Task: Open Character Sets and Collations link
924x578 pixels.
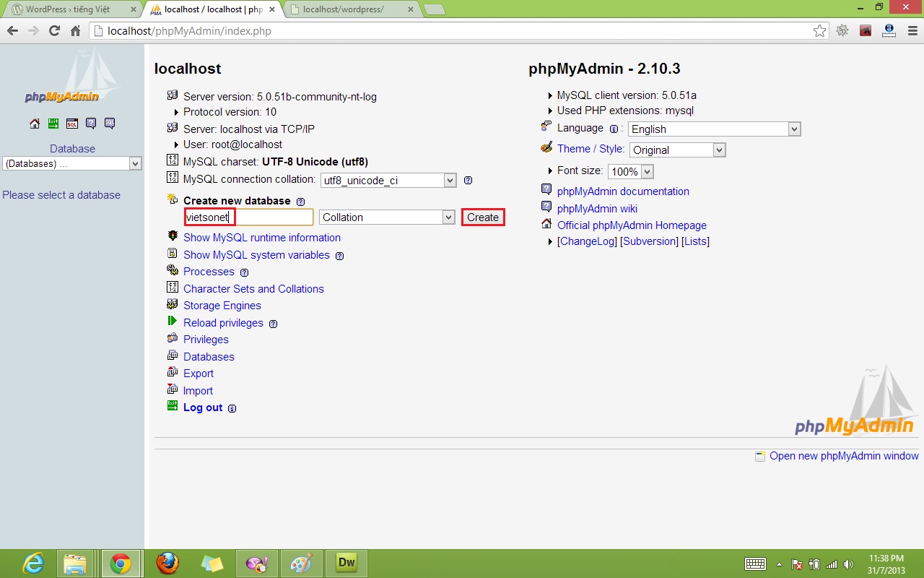Action: pyautogui.click(x=253, y=289)
